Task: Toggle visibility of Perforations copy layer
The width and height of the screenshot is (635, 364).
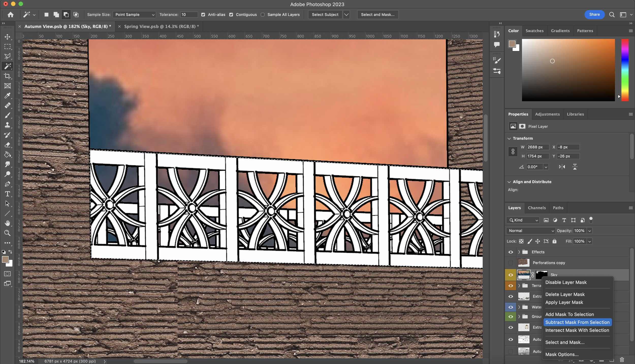Action: 511,263
